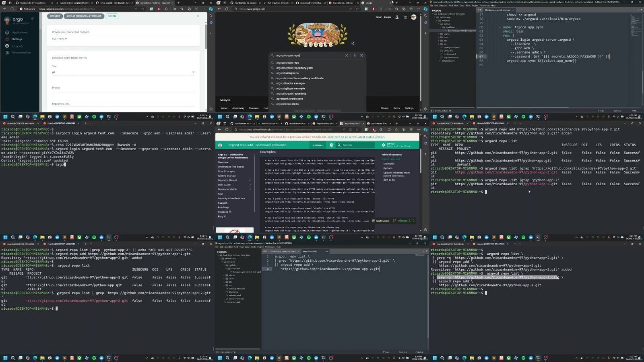The width and height of the screenshot is (644, 362).
Task: Click Start button in Argo docs window taskbar
Action: pyautogui.click(x=220, y=237)
